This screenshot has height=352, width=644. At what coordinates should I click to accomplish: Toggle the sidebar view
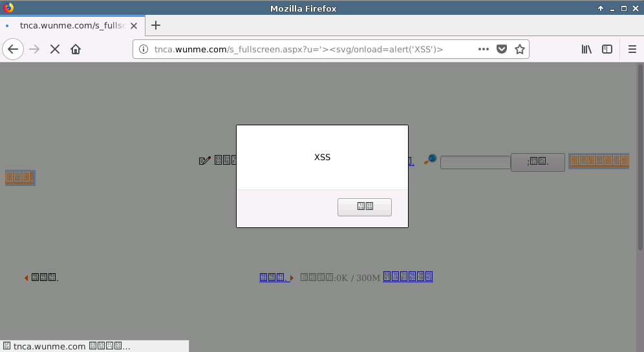pyautogui.click(x=607, y=49)
